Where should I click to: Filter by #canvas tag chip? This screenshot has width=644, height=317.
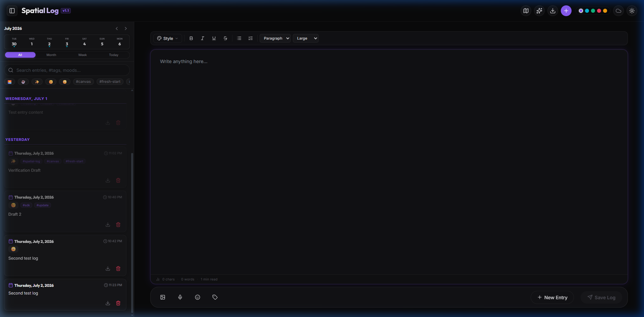[84, 82]
